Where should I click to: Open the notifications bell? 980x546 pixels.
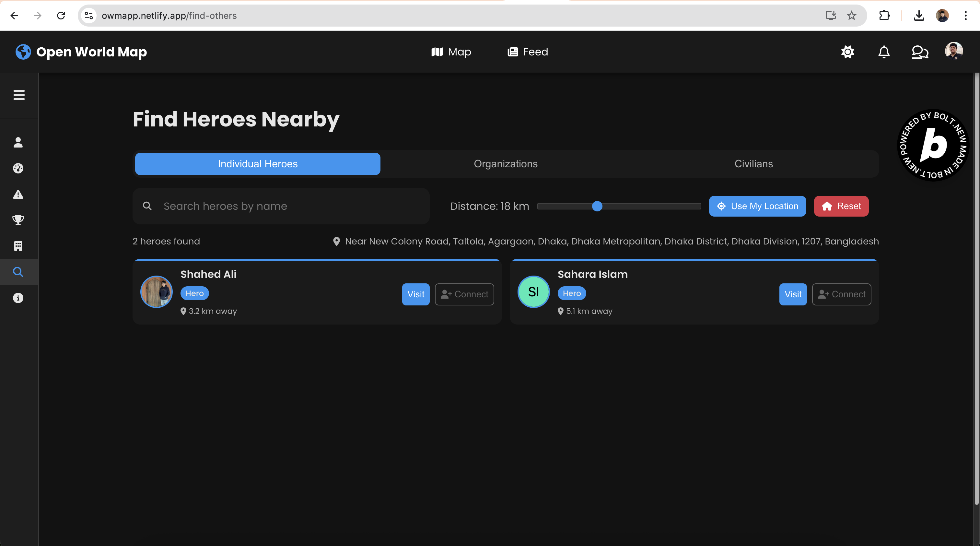click(x=884, y=52)
